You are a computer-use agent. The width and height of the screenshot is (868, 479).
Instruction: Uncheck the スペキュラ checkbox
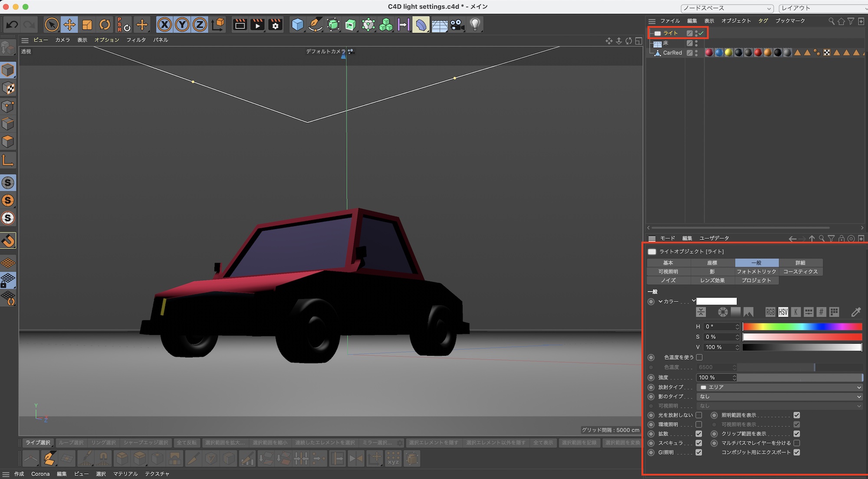pyautogui.click(x=699, y=443)
